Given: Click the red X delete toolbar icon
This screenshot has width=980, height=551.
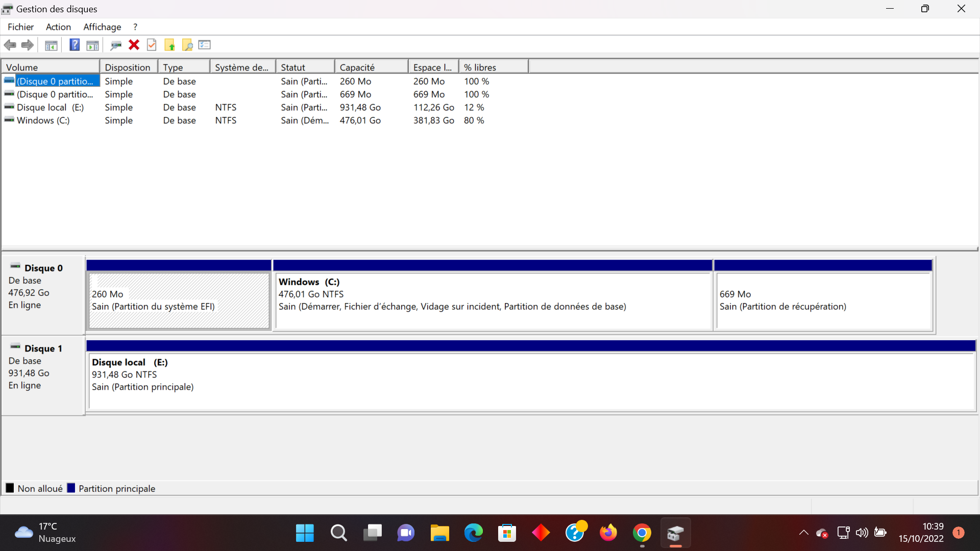Looking at the screenshot, I should coord(134,45).
